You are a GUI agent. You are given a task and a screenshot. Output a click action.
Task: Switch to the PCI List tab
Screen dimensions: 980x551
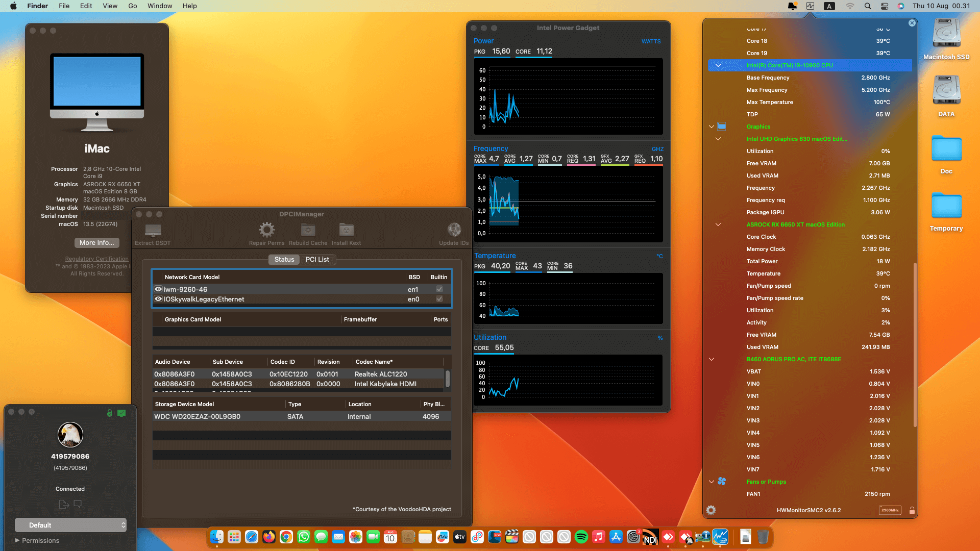point(317,259)
